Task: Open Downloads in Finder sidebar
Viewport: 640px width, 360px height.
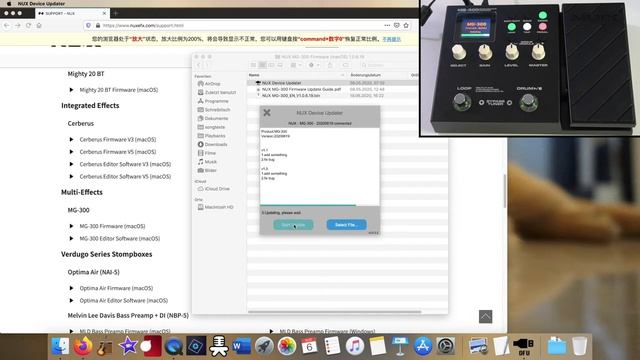Action: point(212,144)
